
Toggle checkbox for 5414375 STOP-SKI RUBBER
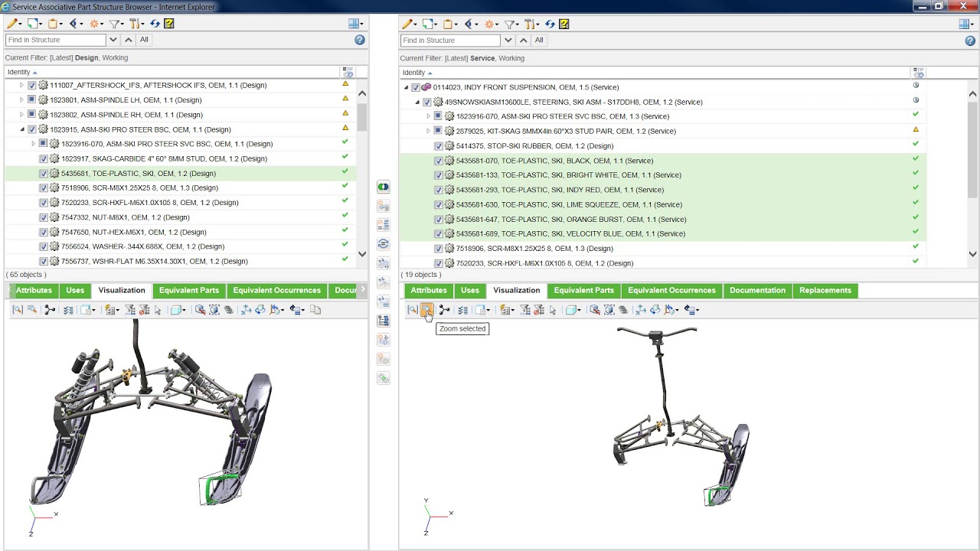pos(439,146)
